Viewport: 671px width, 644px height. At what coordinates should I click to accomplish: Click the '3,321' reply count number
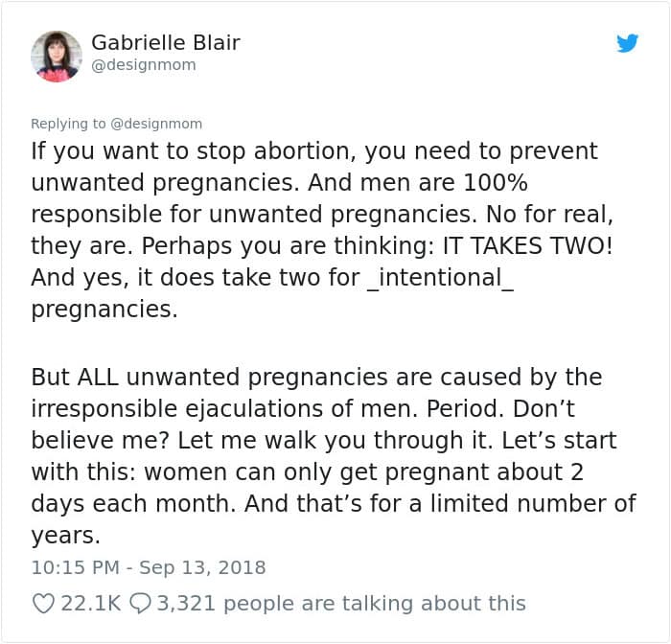186,604
